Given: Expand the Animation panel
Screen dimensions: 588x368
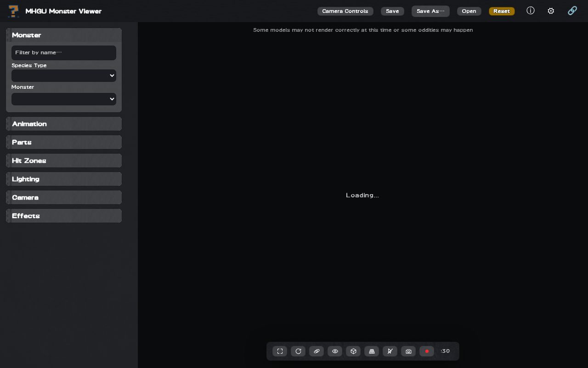Looking at the screenshot, I should pyautogui.click(x=64, y=124).
